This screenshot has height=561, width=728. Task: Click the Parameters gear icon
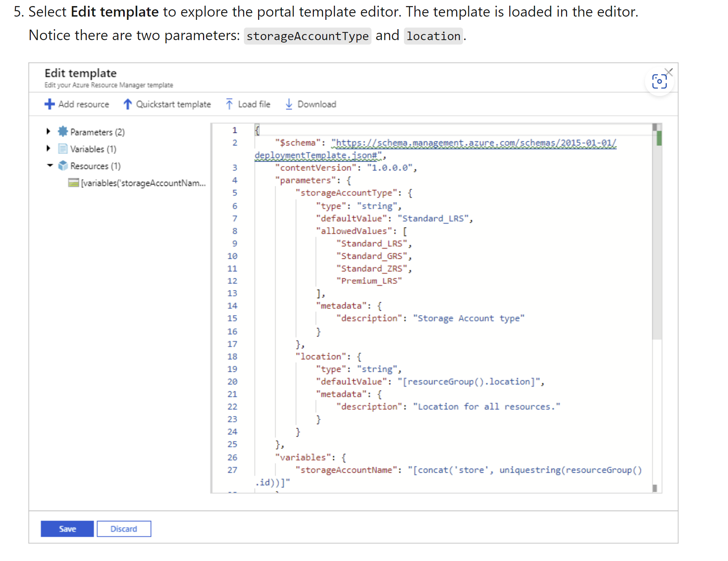tap(63, 132)
